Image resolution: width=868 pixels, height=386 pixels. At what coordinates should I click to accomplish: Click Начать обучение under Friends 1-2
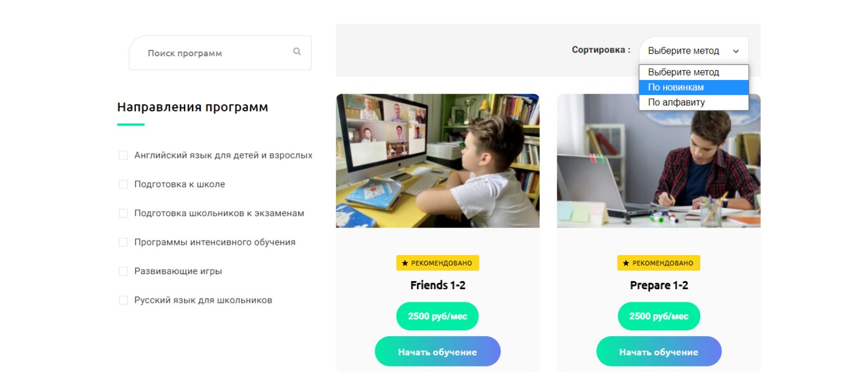[437, 351]
